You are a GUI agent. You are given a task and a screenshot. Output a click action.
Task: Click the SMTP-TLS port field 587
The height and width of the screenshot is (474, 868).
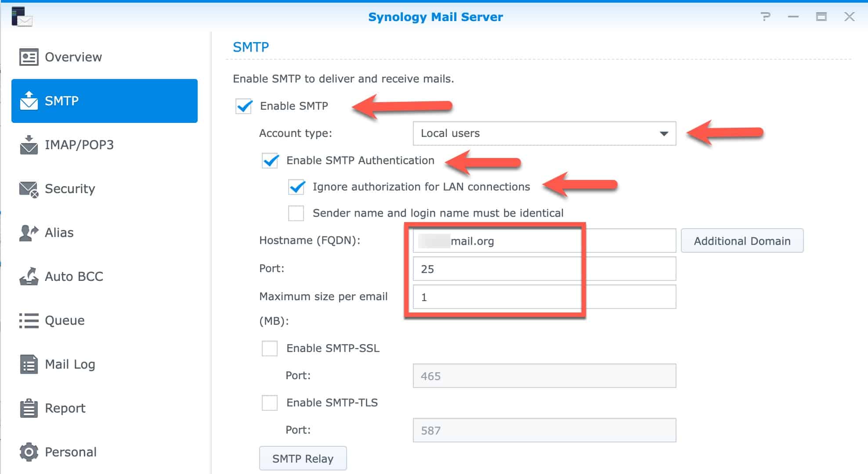click(544, 430)
